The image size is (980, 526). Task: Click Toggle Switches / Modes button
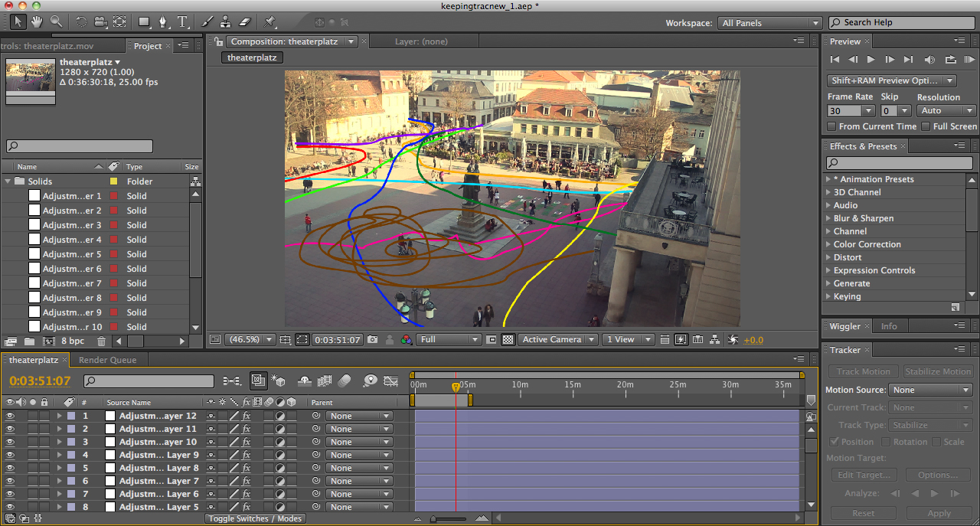click(x=255, y=518)
